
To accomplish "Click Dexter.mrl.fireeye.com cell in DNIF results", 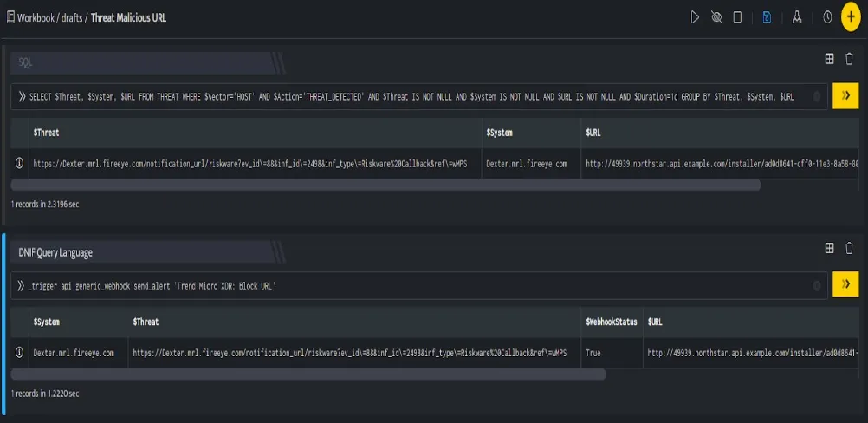I will click(78, 353).
